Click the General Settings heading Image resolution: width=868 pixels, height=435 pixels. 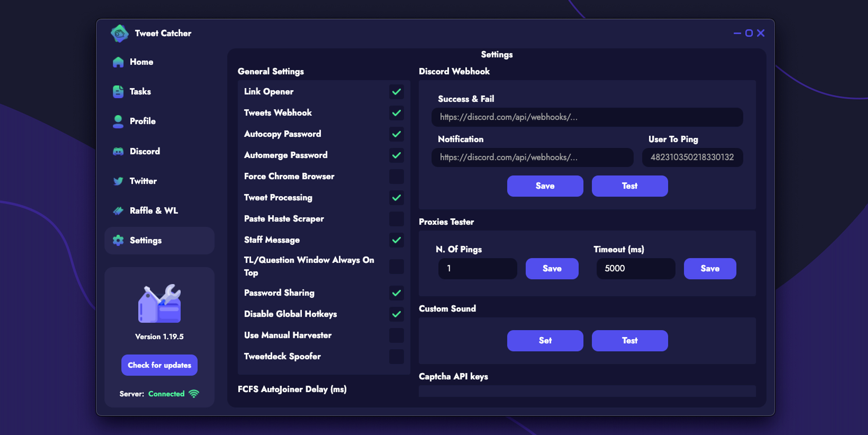tap(271, 72)
